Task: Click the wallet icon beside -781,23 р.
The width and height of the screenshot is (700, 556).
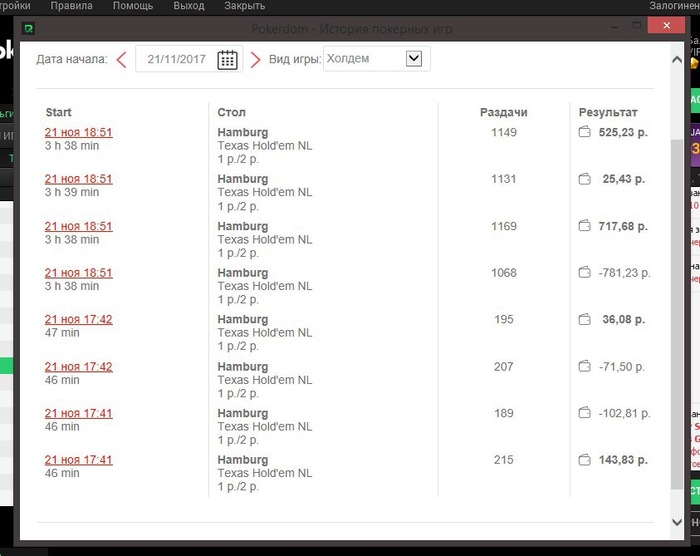Action: pos(584,272)
